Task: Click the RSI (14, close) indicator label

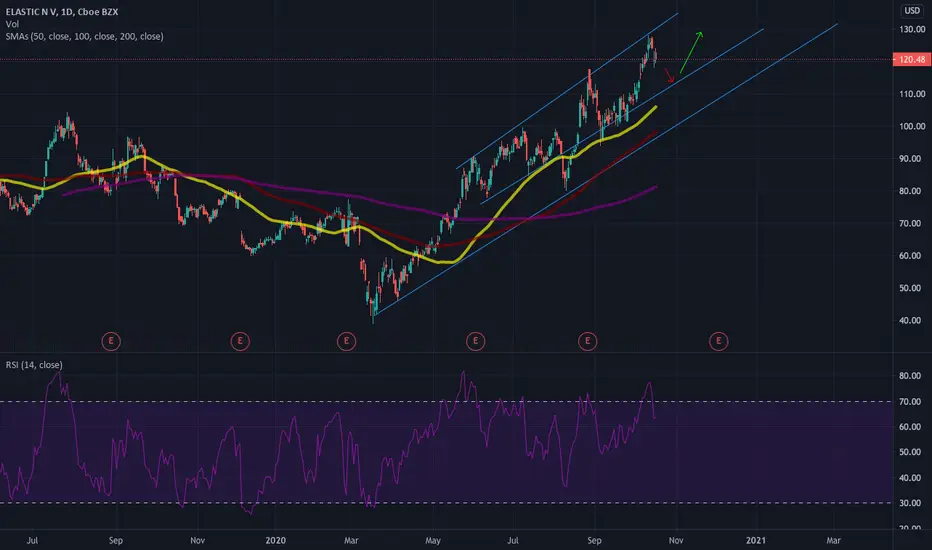Action: coord(34,365)
